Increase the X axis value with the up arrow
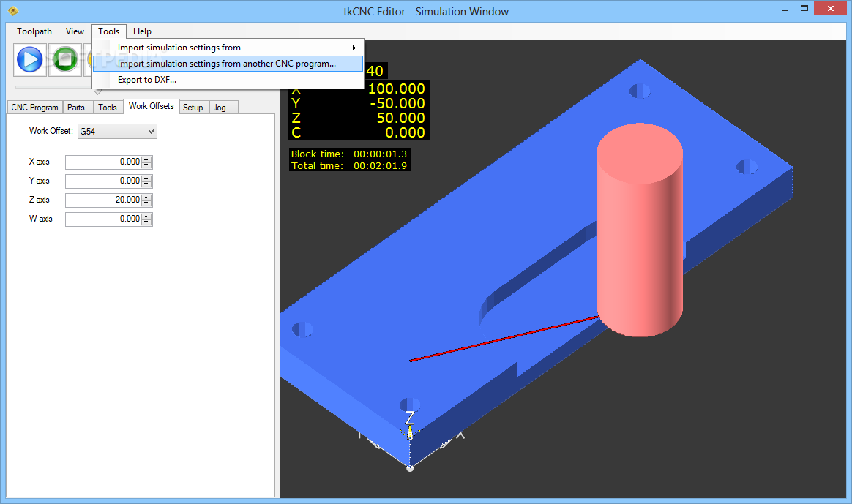Image resolution: width=852 pixels, height=504 pixels. 146,159
